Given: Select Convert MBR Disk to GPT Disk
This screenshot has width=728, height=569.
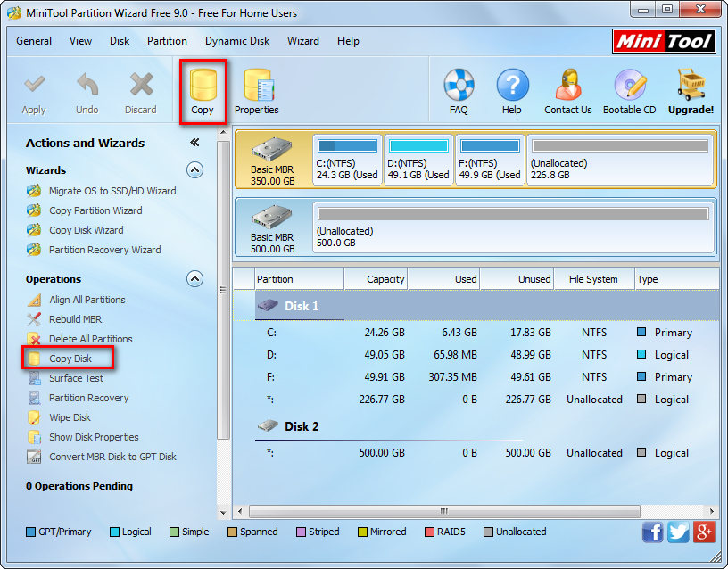Looking at the screenshot, I should [112, 457].
